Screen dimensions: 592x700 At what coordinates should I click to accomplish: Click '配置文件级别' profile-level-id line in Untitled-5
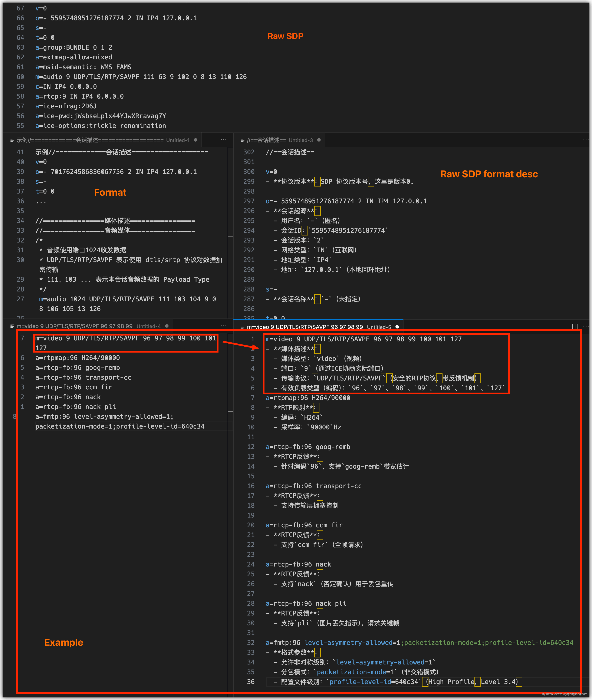tap(397, 681)
